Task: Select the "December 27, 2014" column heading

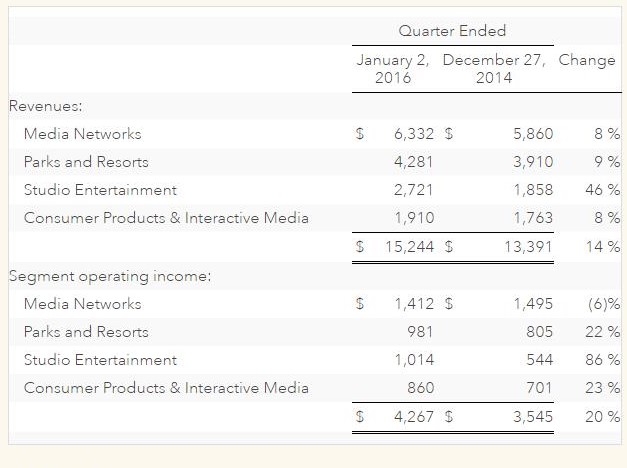Action: 494,68
